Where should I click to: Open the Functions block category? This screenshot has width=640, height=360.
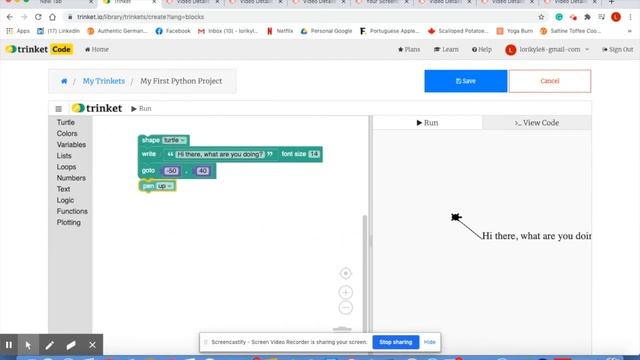(x=72, y=211)
